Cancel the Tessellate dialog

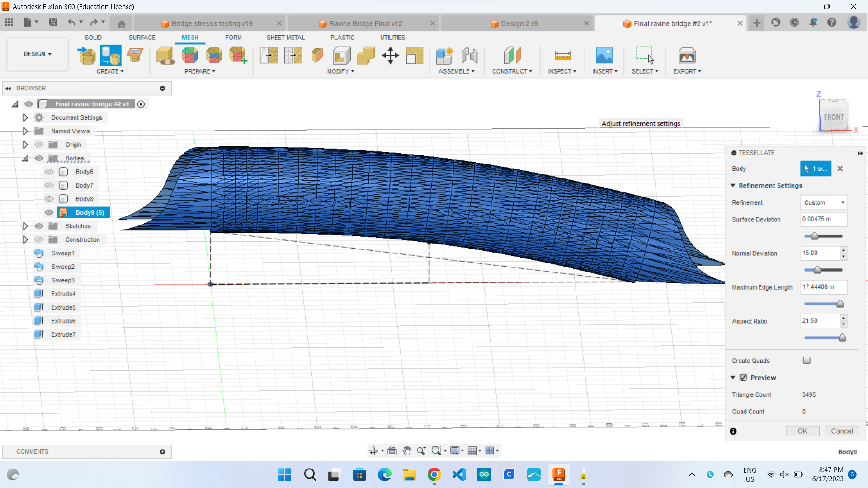[842, 431]
